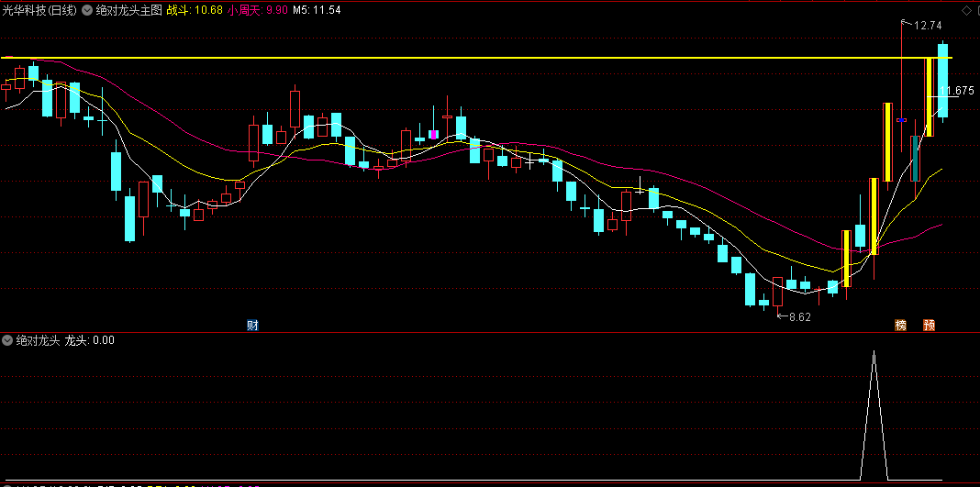The image size is (980, 487).
Task: Select the 龙头: 0.00 readout
Action: tap(89, 340)
